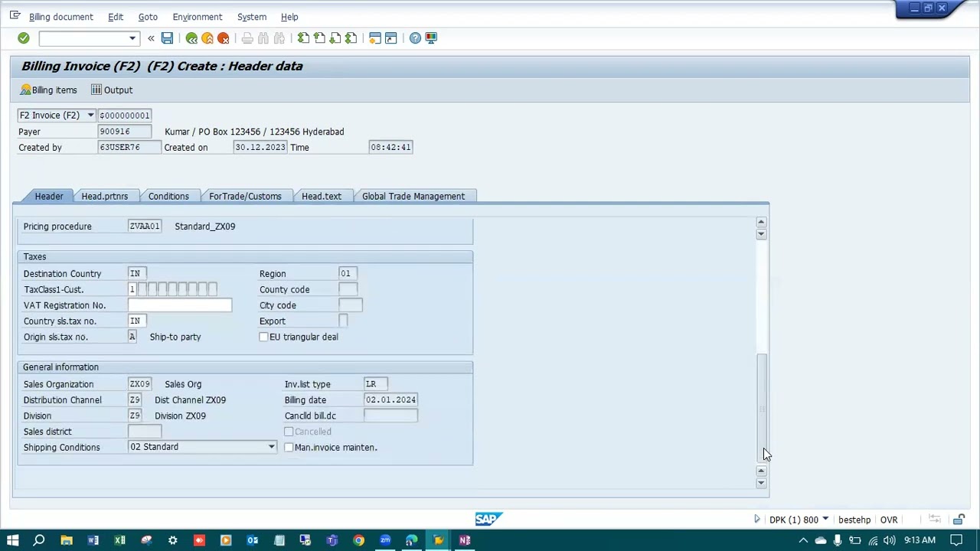Click the status bar lock icon
980x551 pixels.
click(x=958, y=520)
